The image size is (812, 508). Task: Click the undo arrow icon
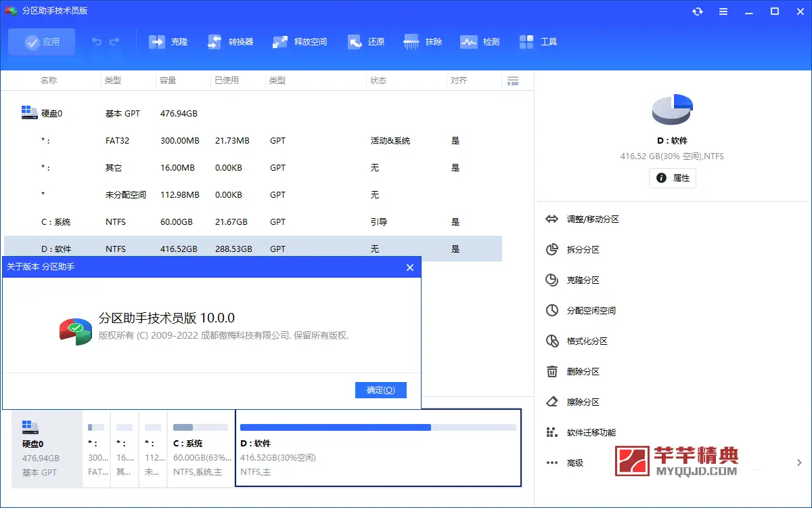coord(97,42)
